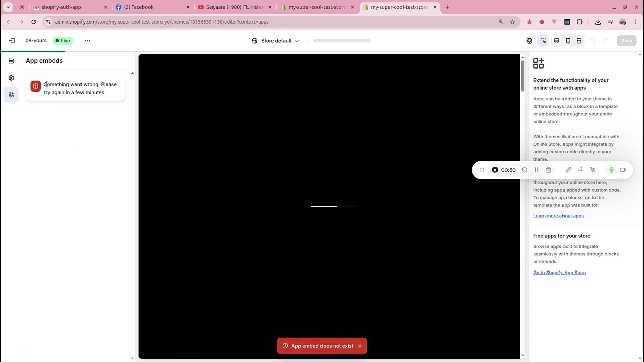
Task: Close the shopify-auth-app tab
Action: [105, 7]
